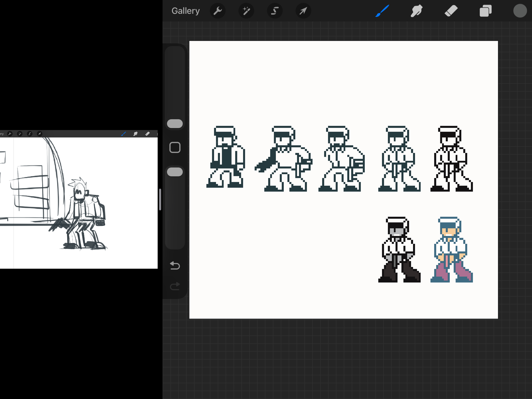532x399 pixels.
Task: Open the Actions wrench menu
Action: tap(218, 11)
